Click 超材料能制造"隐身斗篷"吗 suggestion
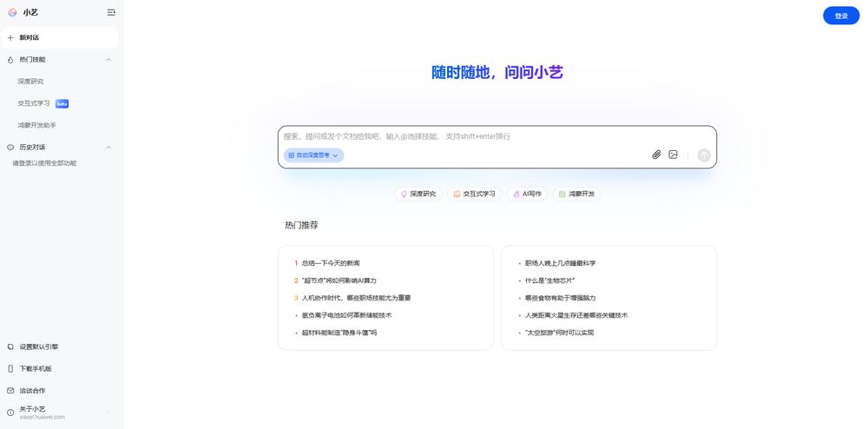 339,333
